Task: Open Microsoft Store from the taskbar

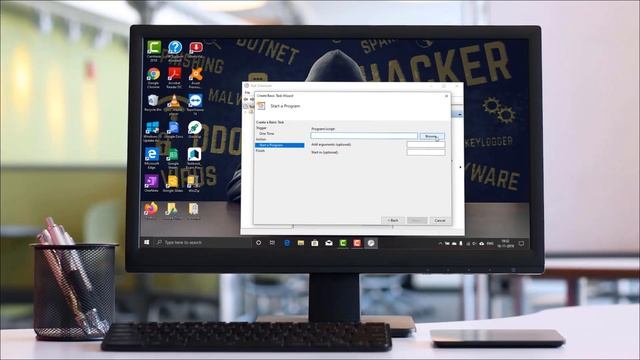Action: [x=315, y=243]
